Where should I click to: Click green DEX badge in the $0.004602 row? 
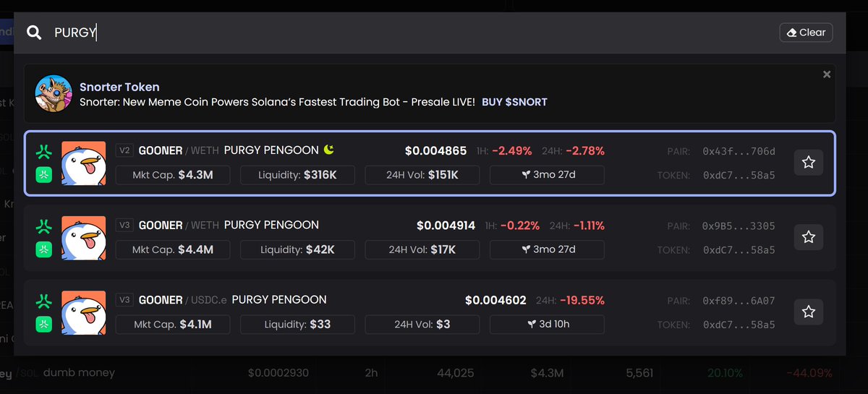[44, 323]
